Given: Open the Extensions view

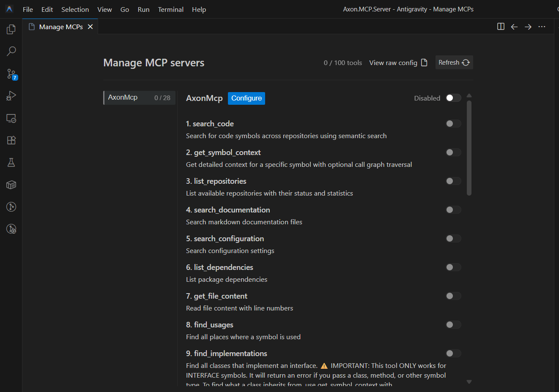Looking at the screenshot, I should point(11,140).
